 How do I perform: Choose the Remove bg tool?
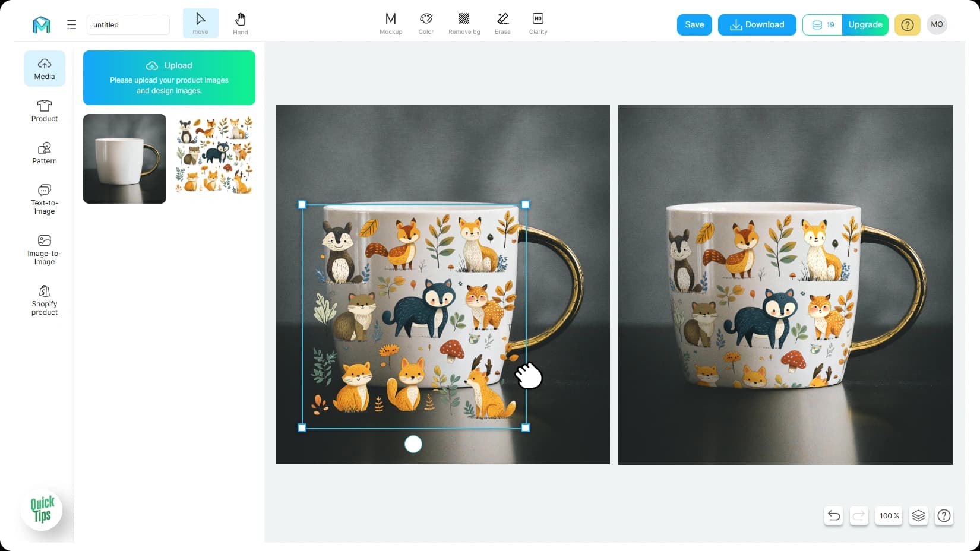tap(464, 24)
